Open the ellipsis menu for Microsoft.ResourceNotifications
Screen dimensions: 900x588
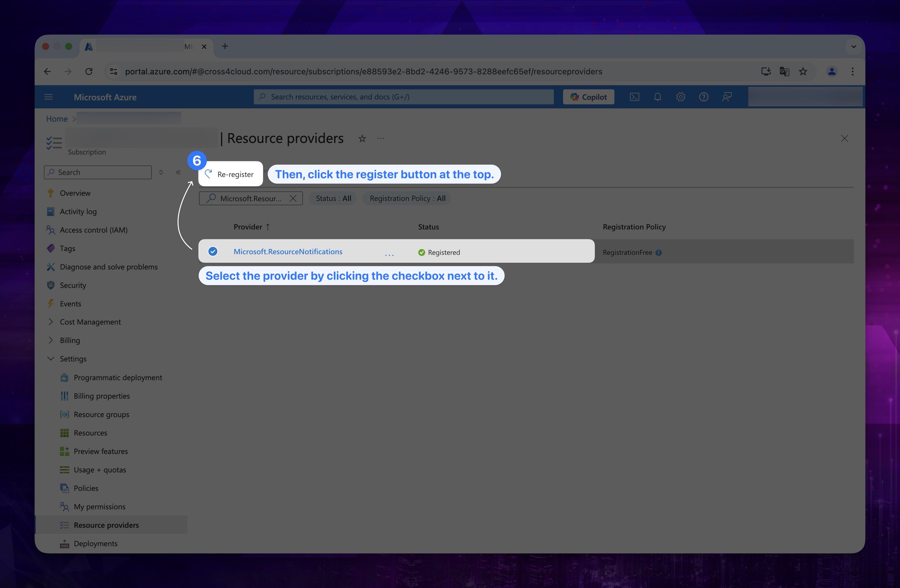point(389,255)
